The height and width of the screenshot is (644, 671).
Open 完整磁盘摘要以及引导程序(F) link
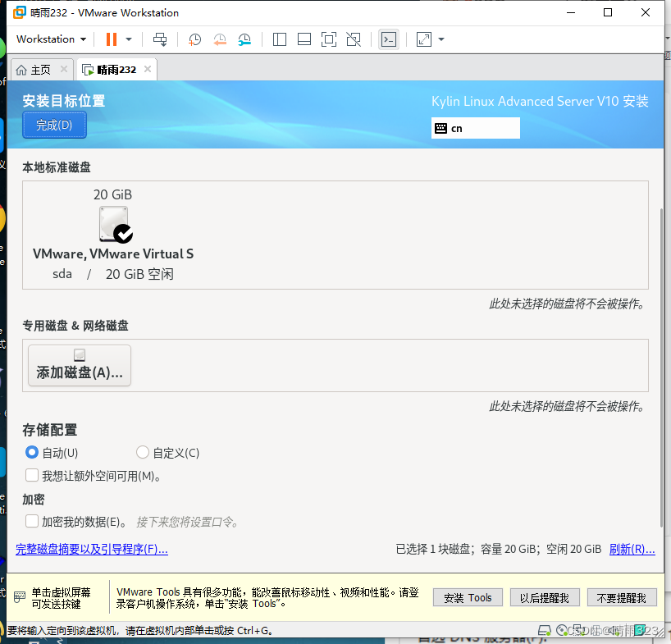pos(92,549)
